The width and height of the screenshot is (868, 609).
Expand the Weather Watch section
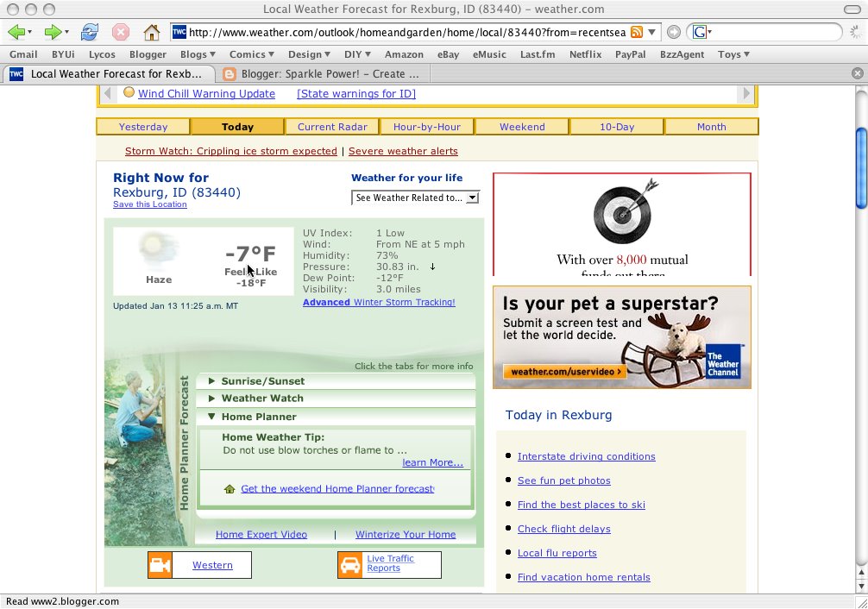coord(336,398)
